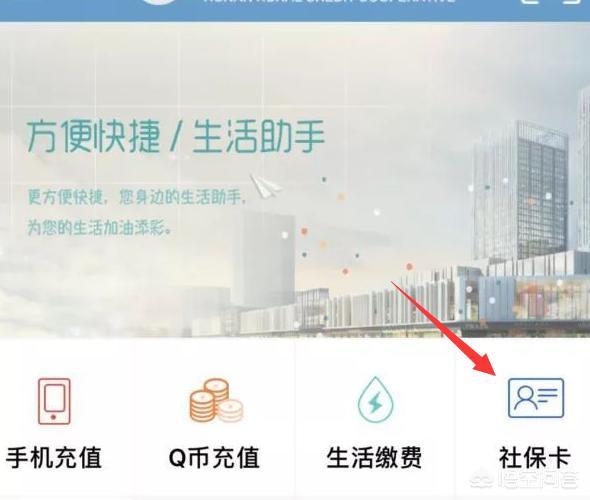Click the 方便快捷 / 生活助手 banner heading
The width and height of the screenshot is (590, 500).
pyautogui.click(x=176, y=137)
